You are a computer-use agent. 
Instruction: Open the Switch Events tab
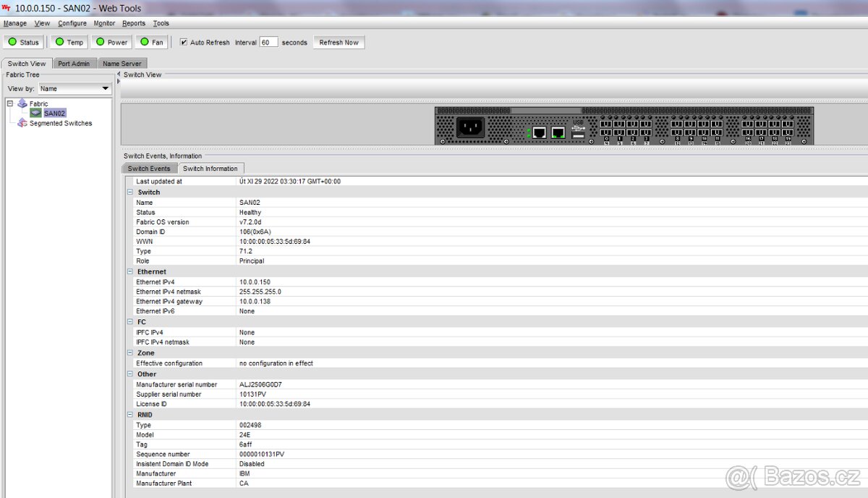point(149,169)
